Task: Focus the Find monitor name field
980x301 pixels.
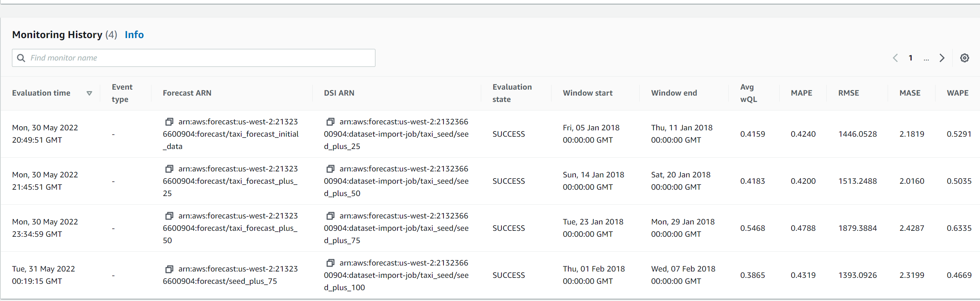Action: pyautogui.click(x=194, y=58)
